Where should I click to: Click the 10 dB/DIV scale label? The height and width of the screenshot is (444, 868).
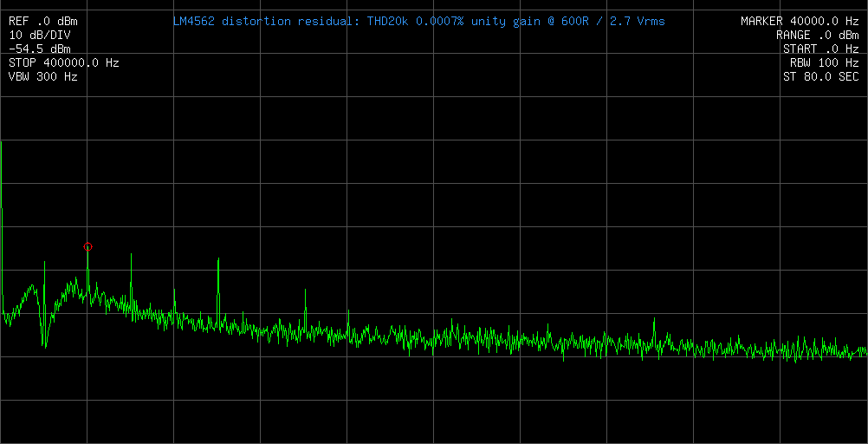(x=40, y=36)
